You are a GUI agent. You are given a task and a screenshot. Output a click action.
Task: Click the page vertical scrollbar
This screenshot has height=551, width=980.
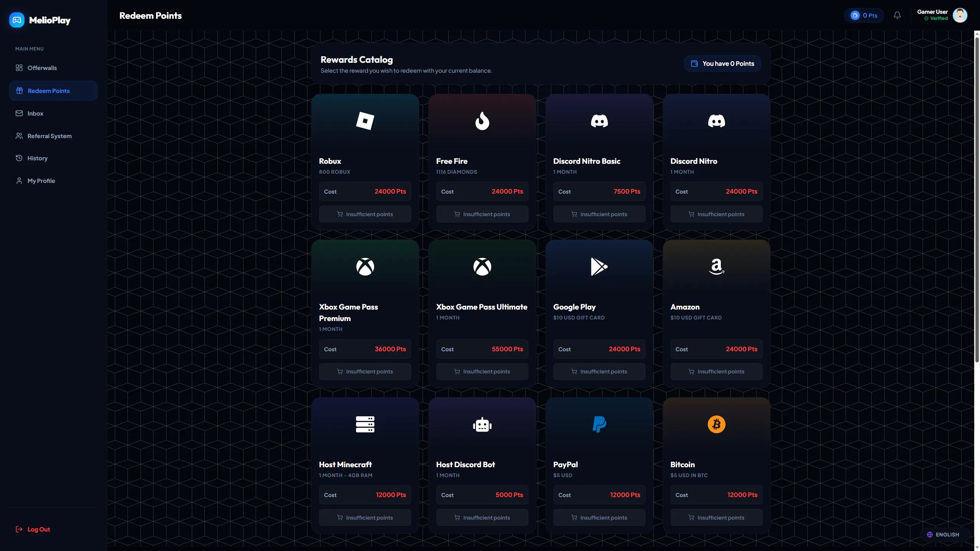tap(977, 199)
